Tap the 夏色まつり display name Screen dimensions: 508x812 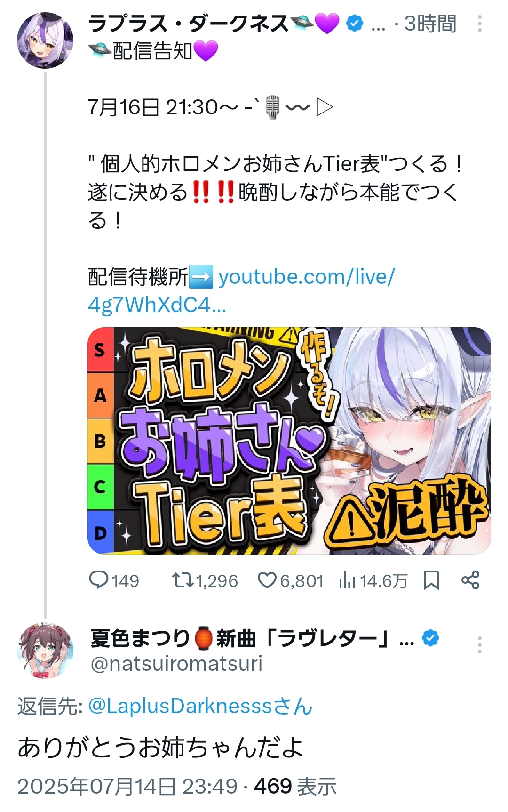pyautogui.click(x=140, y=638)
